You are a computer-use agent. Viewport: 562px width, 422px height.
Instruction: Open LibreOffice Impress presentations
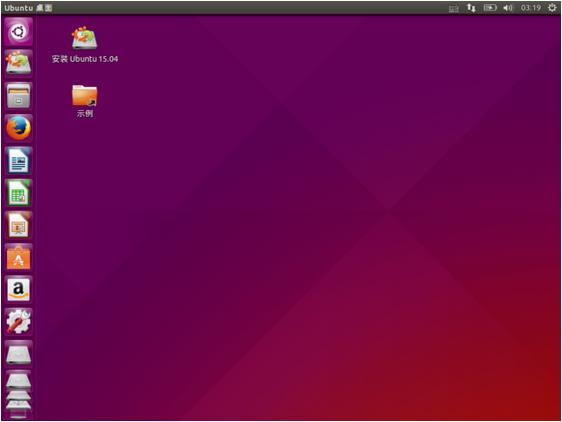(x=18, y=225)
